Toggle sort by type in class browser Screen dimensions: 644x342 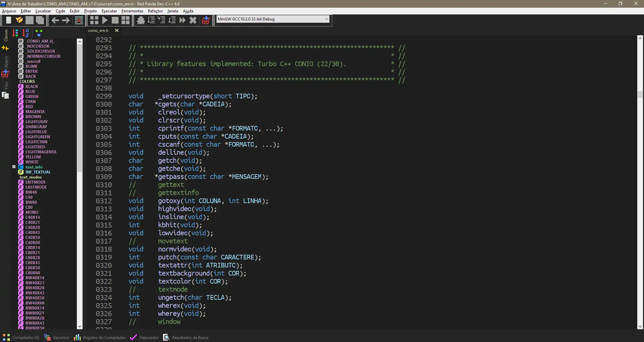[15, 33]
